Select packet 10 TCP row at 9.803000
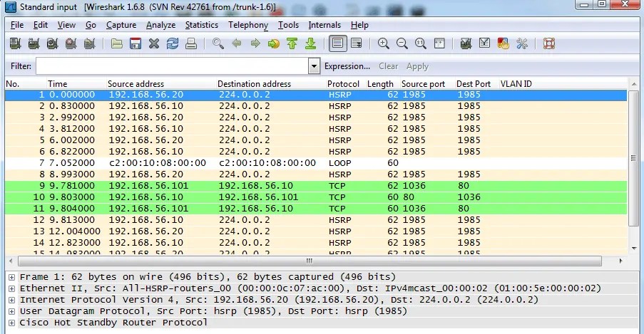Viewport: 644px width, 334px height. pos(316,197)
